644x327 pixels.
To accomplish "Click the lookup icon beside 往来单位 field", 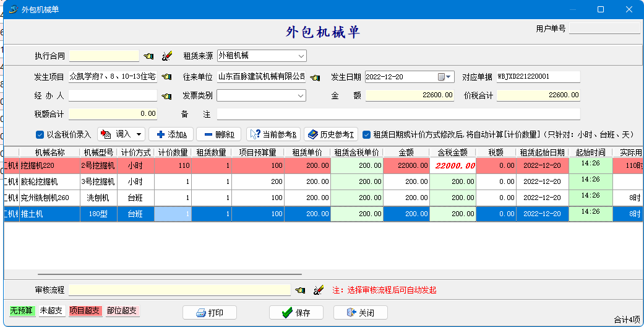I will (x=315, y=77).
